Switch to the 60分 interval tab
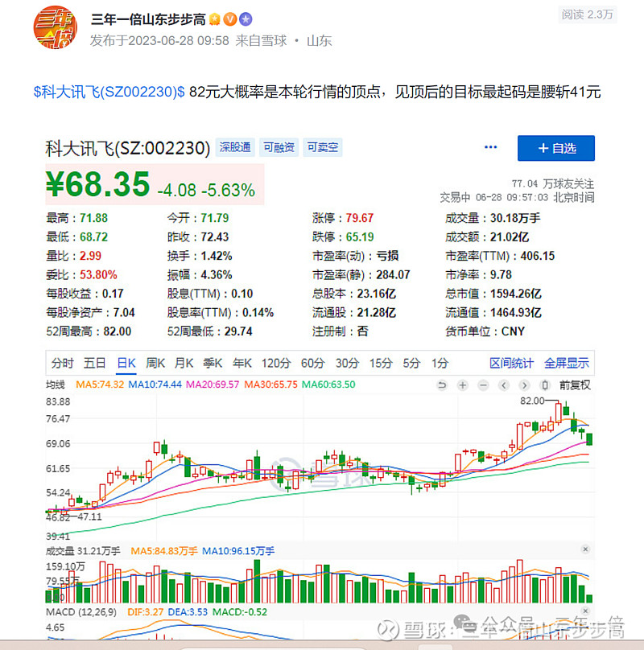The height and width of the screenshot is (650, 644). pyautogui.click(x=312, y=363)
